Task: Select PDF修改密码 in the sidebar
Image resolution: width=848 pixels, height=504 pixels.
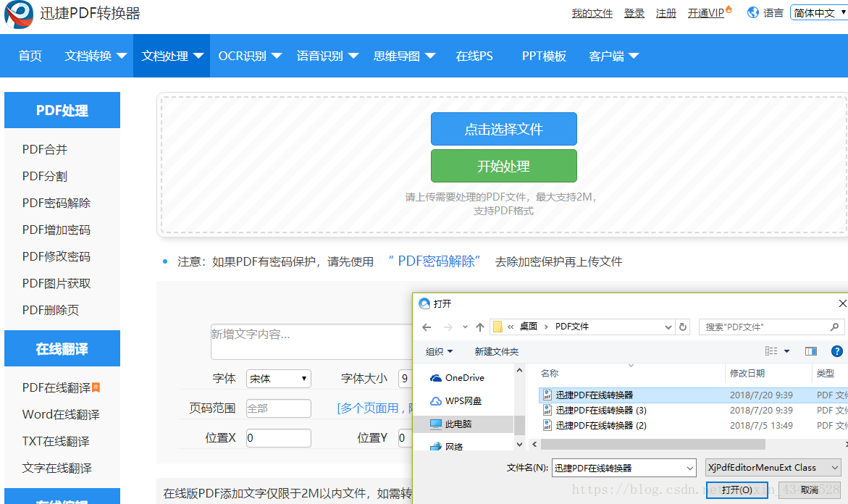Action: (x=56, y=256)
